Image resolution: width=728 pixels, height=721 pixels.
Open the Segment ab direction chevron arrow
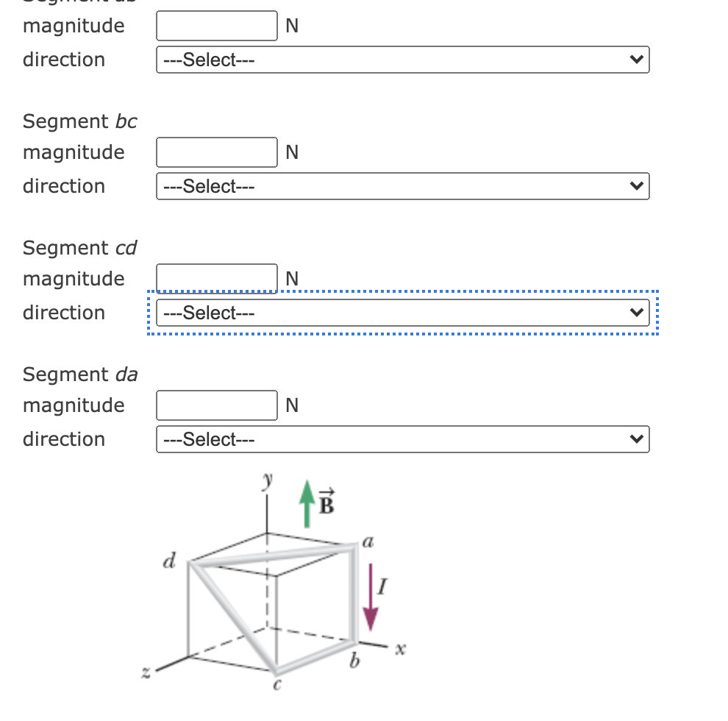[637, 60]
